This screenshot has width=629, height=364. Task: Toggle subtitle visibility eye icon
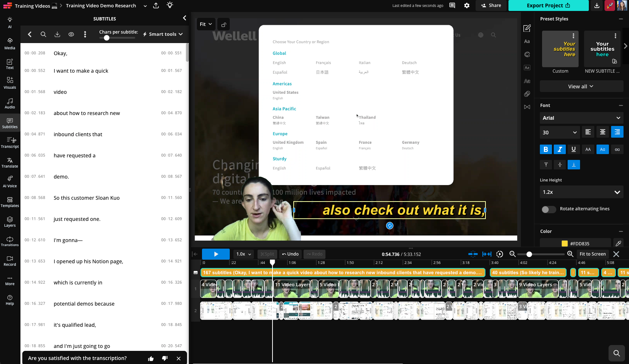[71, 34]
